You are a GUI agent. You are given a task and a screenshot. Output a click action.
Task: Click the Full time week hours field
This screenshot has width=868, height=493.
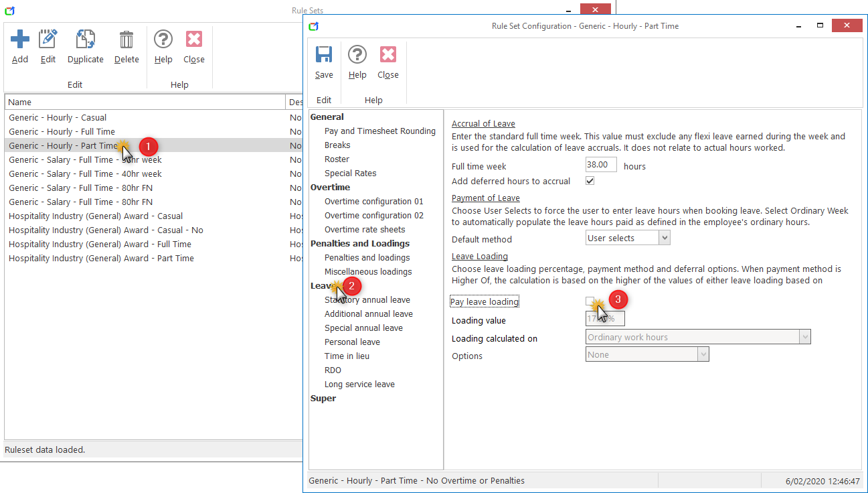[601, 165]
